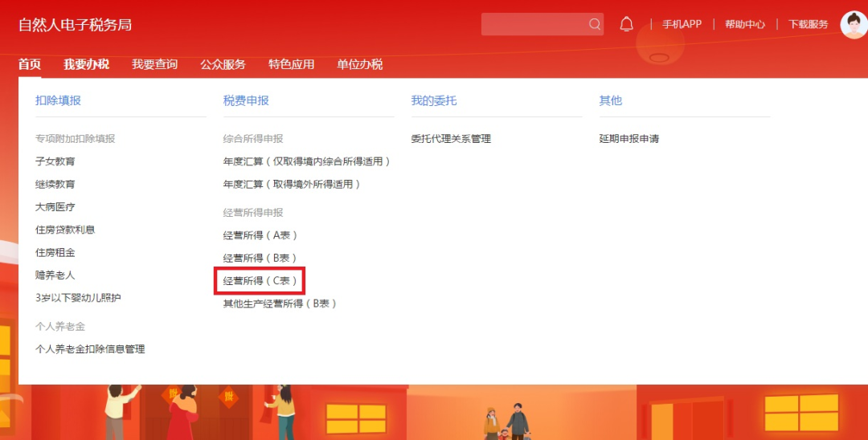The width and height of the screenshot is (868, 440).
Task: Open the notification bell
Action: 626,24
